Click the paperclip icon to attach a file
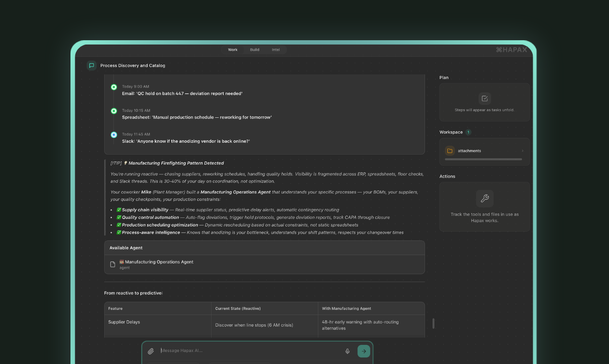 (151, 351)
